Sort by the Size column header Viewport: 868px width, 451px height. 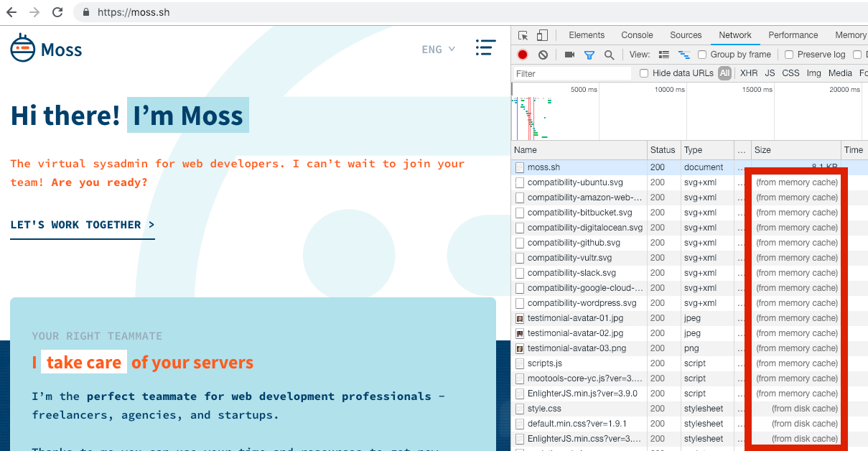click(x=795, y=150)
